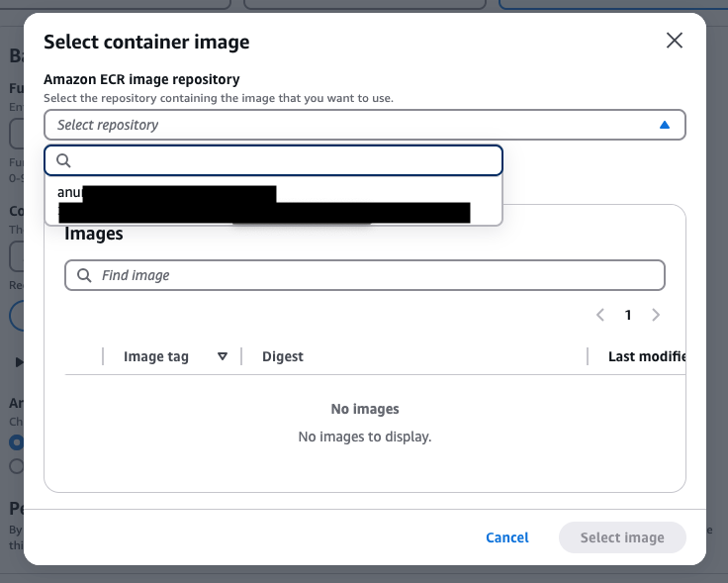The height and width of the screenshot is (583, 728).
Task: Click the Last modified column header
Action: pyautogui.click(x=647, y=356)
